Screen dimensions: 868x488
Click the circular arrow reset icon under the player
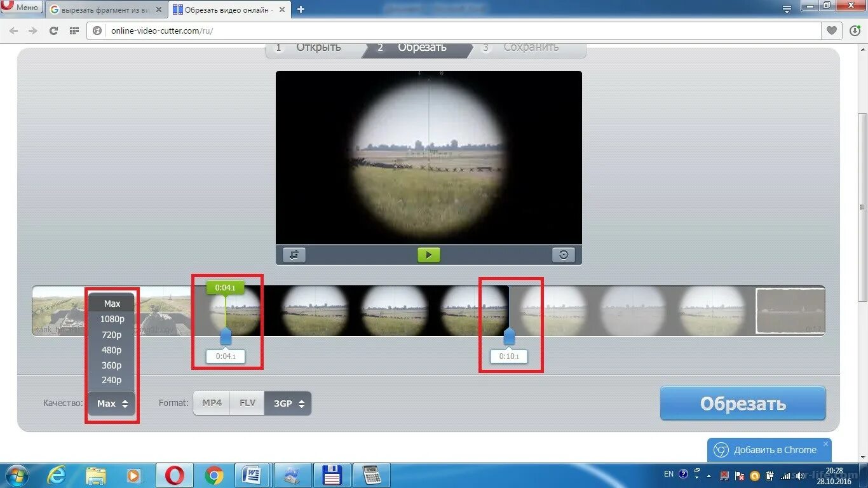[564, 255]
